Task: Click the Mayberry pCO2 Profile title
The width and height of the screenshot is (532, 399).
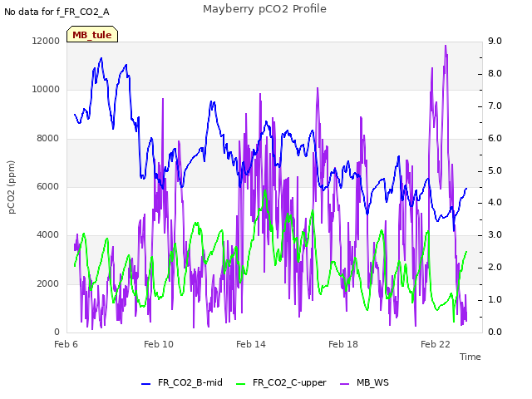Action: pos(264,9)
